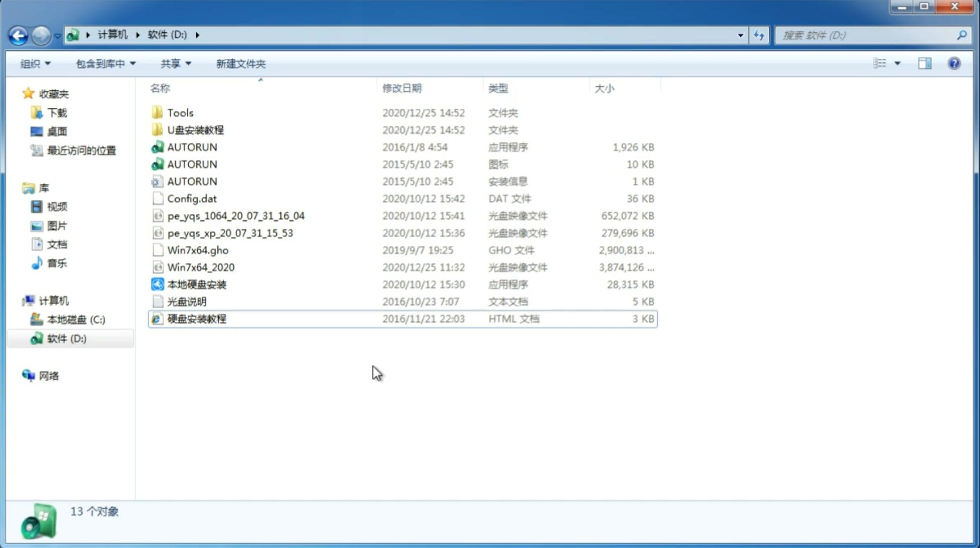Open Win7x64.gho backup file
This screenshot has height=548, width=980.
coord(198,250)
